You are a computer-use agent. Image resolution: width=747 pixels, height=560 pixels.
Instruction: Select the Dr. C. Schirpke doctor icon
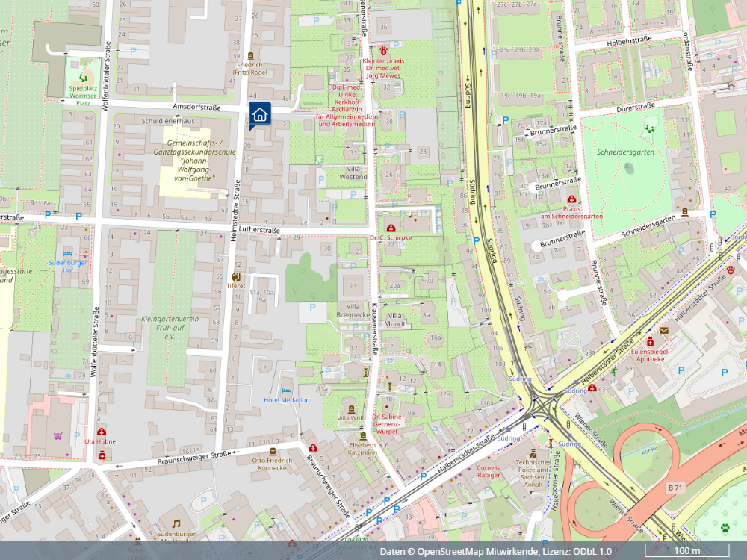pyautogui.click(x=390, y=228)
